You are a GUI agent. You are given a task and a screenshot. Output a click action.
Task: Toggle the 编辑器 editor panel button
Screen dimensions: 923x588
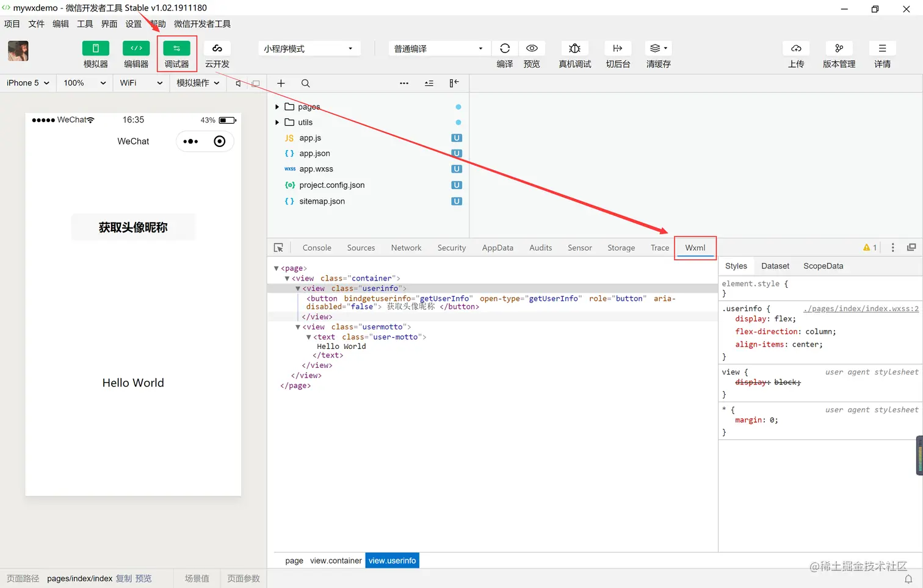click(x=136, y=49)
